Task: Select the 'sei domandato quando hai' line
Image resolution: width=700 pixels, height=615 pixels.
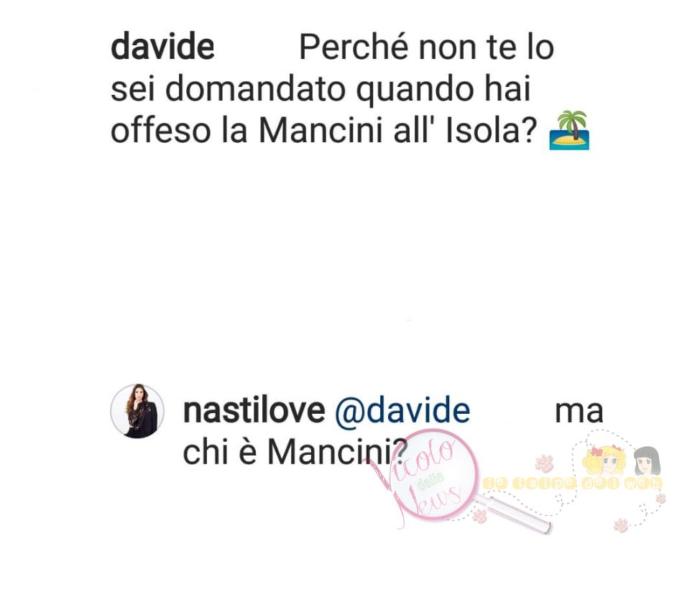Action: [x=321, y=90]
